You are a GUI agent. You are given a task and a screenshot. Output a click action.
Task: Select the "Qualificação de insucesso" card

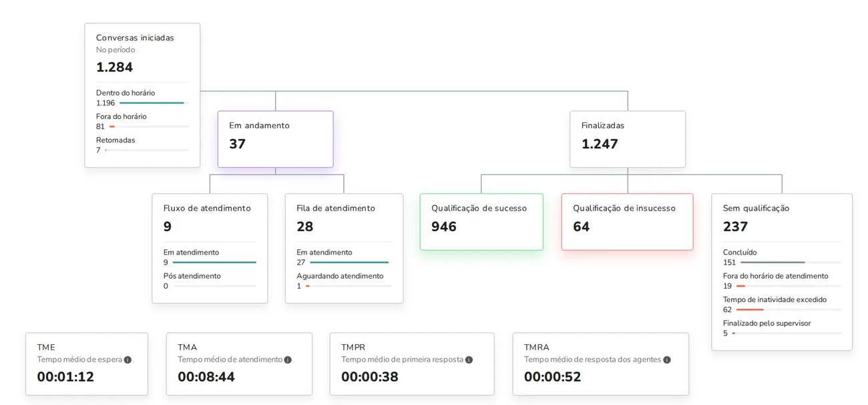pos(628,222)
